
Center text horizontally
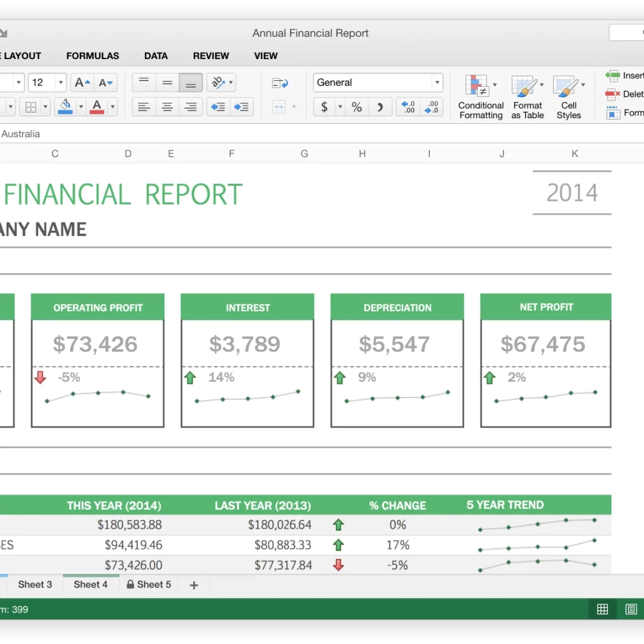click(x=167, y=107)
